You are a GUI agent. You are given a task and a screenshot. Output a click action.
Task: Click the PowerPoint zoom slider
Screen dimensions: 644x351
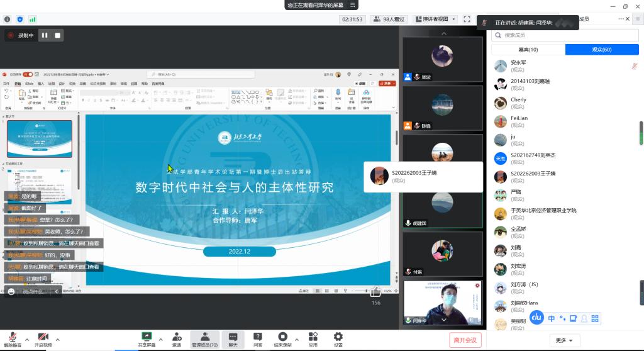(367, 291)
